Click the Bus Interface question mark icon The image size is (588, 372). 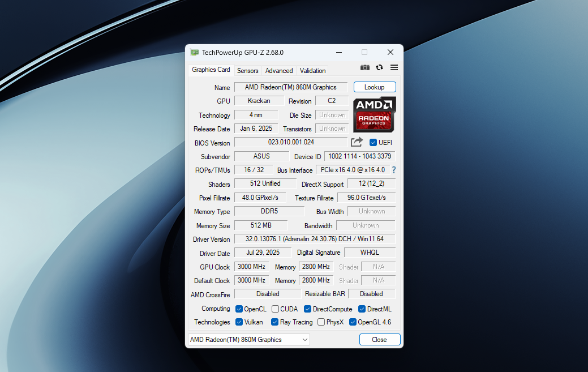click(394, 170)
